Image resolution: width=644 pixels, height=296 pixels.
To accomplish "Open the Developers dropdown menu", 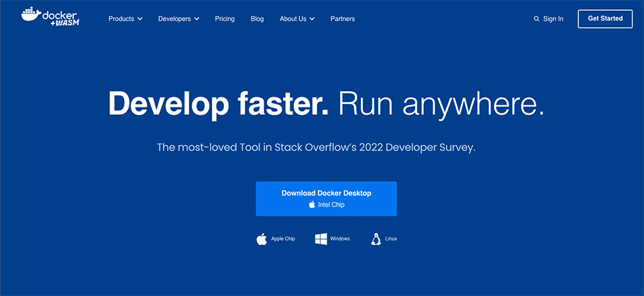I will [178, 19].
